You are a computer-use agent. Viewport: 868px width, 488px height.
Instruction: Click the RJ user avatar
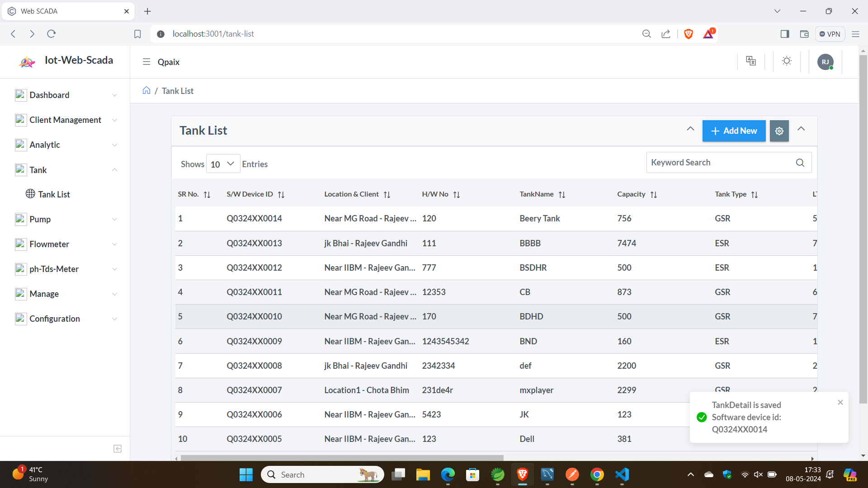(825, 62)
